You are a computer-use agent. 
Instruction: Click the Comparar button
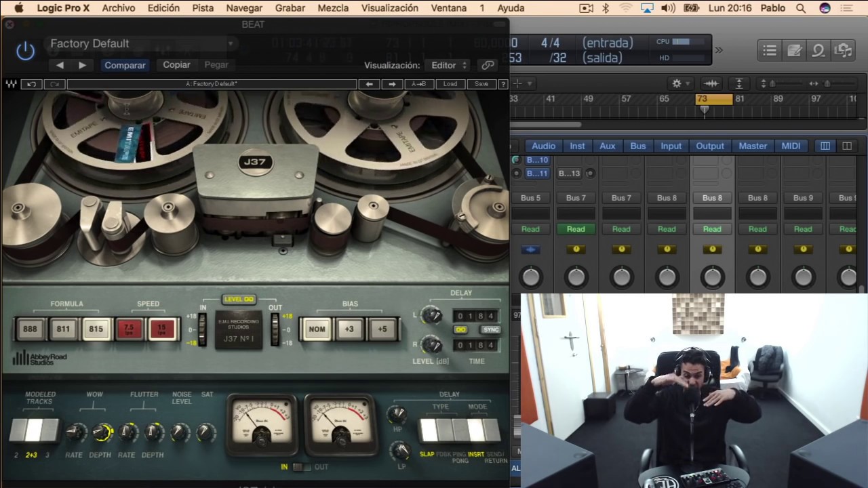125,65
